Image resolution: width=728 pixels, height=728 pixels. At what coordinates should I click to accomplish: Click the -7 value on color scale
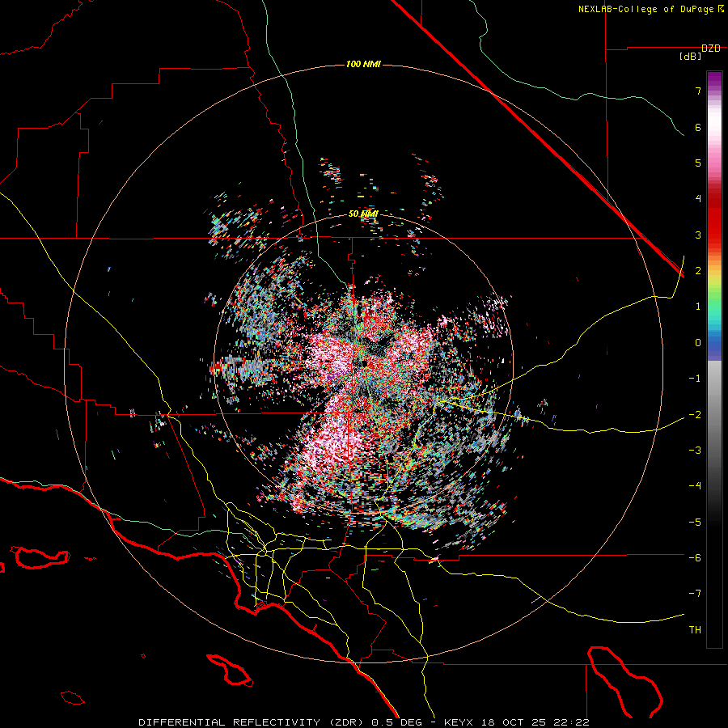click(695, 594)
